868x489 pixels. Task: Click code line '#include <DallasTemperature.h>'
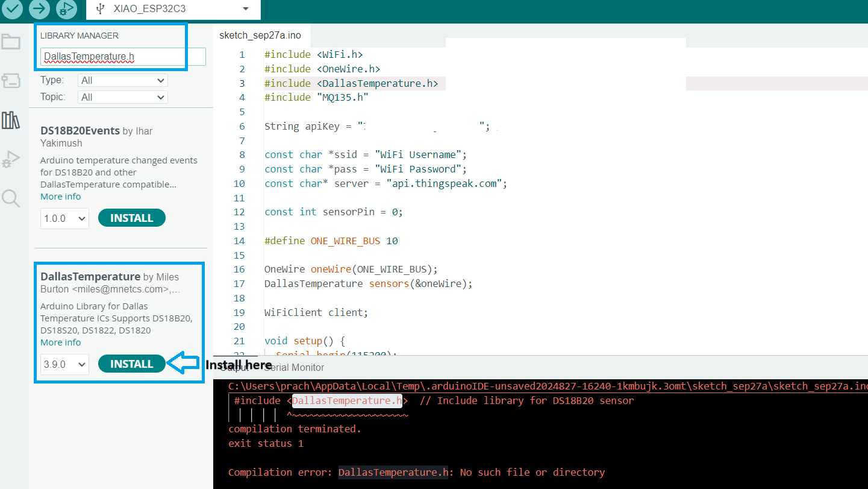point(351,83)
